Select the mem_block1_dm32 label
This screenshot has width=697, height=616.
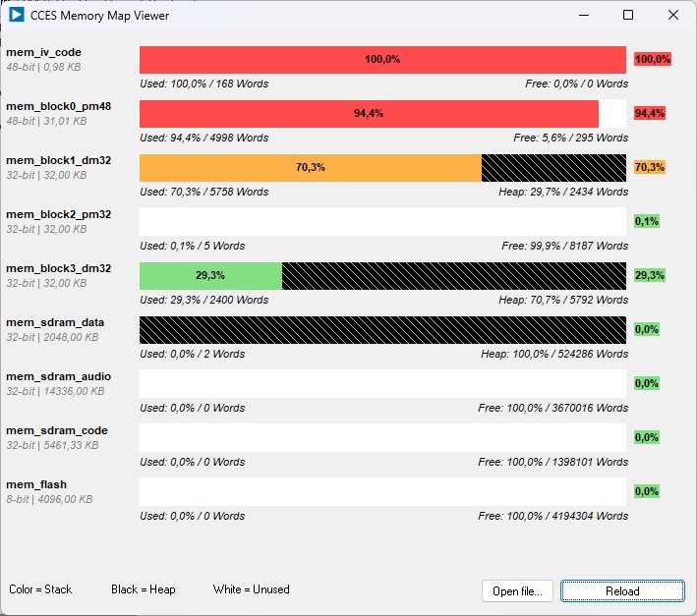click(59, 160)
